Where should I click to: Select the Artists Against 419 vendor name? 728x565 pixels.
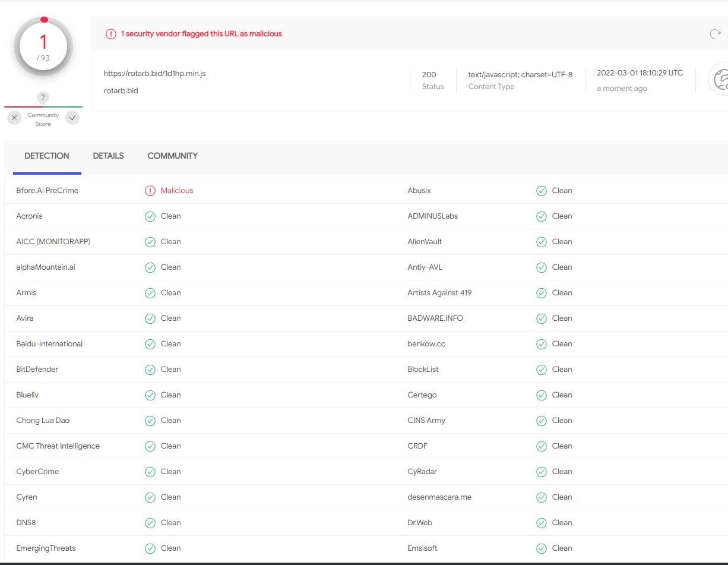(439, 293)
